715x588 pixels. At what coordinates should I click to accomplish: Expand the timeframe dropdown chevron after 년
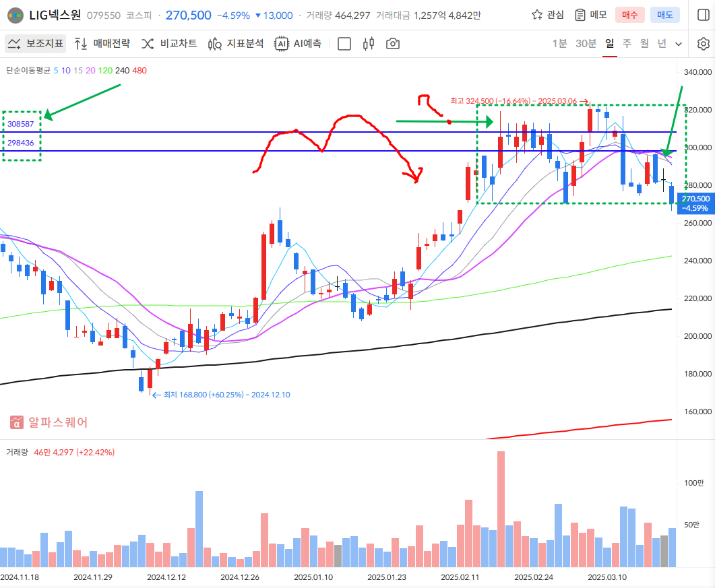(679, 44)
